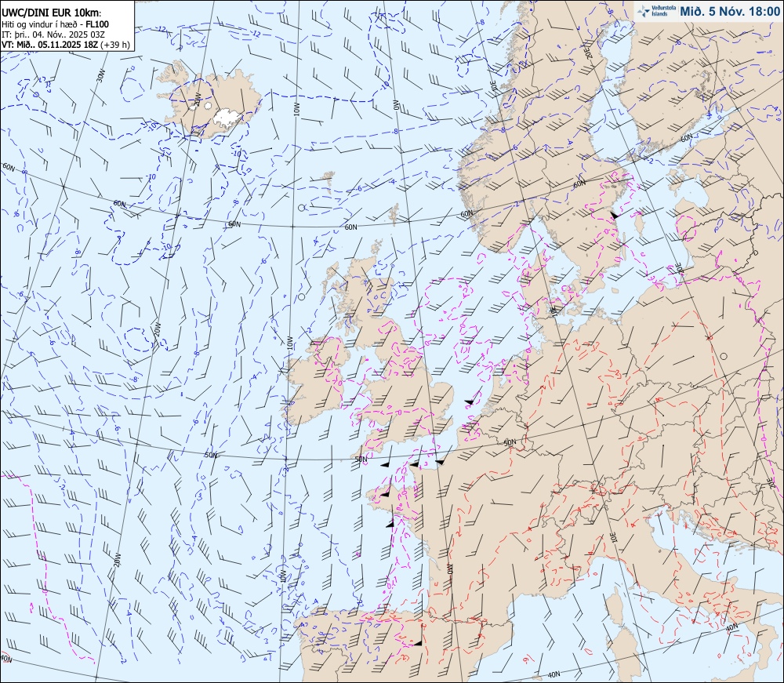784x683 pixels.
Task: Click the Veðurstofa Íslands logo
Action: pos(656,12)
